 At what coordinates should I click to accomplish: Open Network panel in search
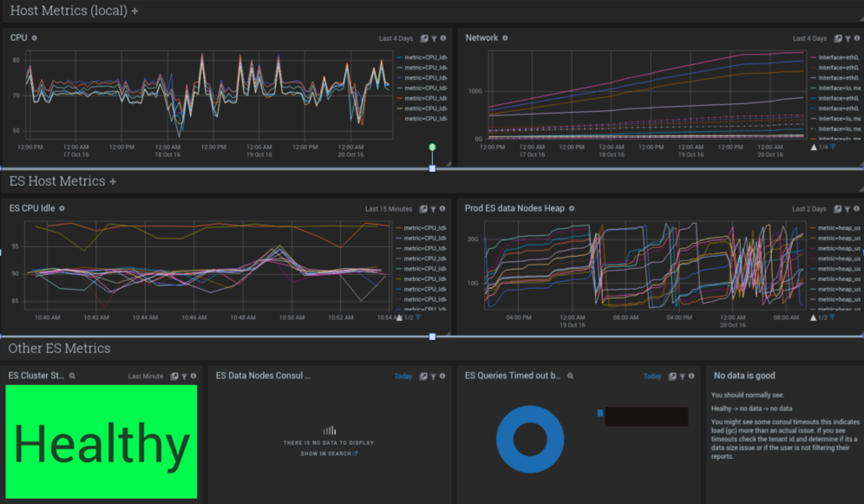tap(838, 38)
